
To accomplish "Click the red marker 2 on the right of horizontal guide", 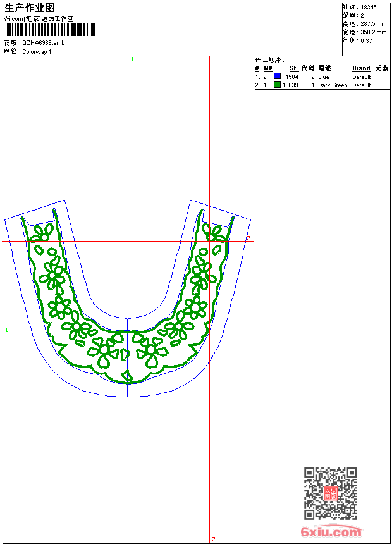I will [x=248, y=238].
